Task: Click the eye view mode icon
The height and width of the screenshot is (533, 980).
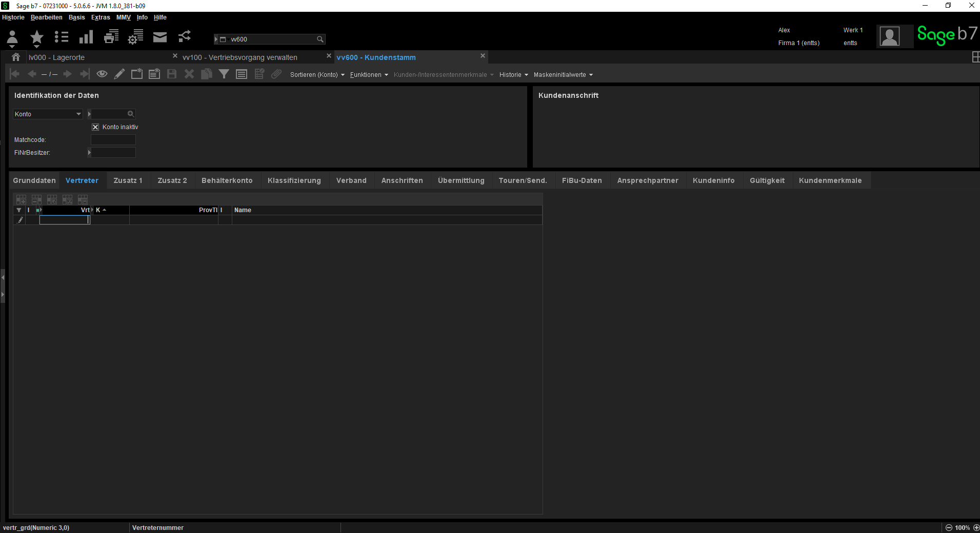Action: [x=102, y=74]
